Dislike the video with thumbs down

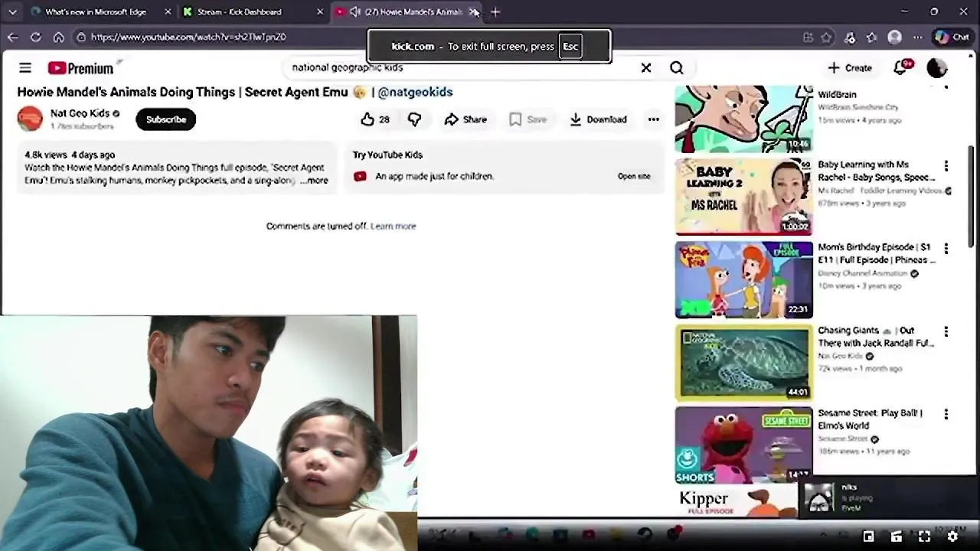pyautogui.click(x=414, y=119)
